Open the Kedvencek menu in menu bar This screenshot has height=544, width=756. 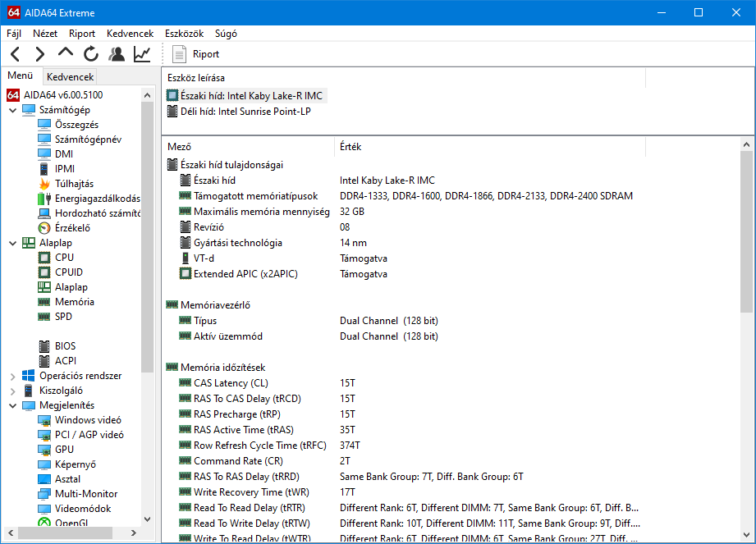[131, 34]
